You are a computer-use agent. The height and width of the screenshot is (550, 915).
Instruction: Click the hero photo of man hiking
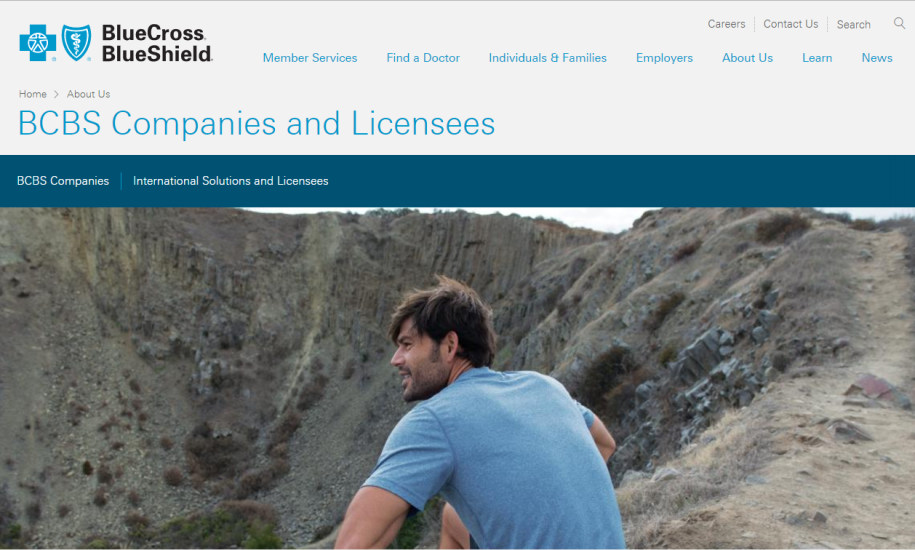pos(458,379)
